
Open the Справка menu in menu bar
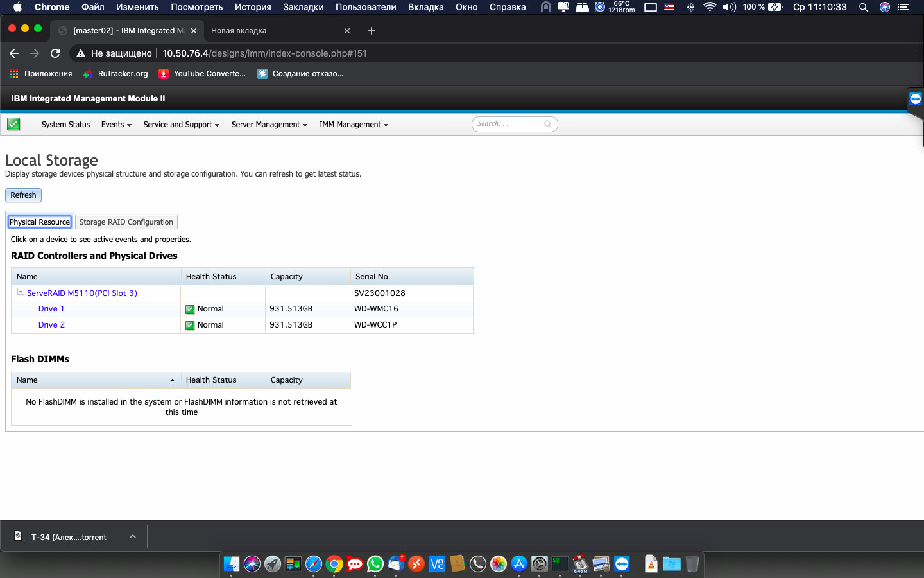(x=508, y=7)
